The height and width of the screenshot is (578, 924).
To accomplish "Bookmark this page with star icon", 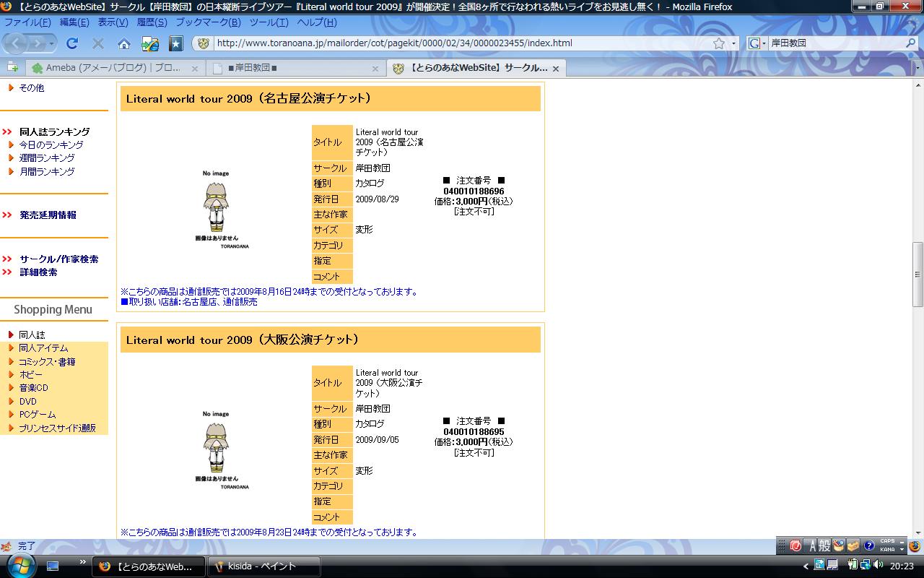I will 719,43.
